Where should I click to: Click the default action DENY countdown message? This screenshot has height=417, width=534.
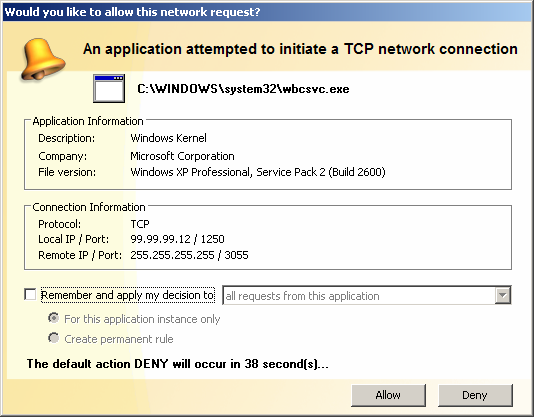click(177, 364)
